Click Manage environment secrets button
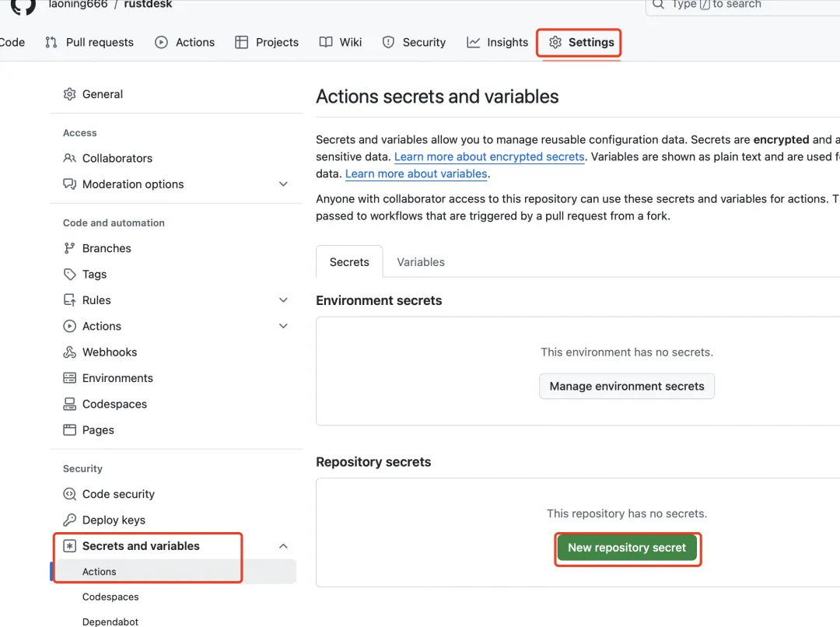Viewport: 840px width, 627px height. click(627, 387)
